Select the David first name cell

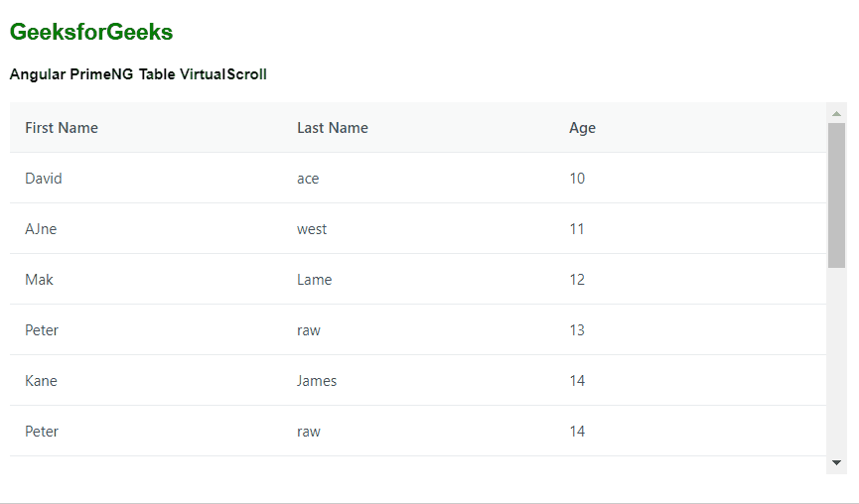[44, 179]
